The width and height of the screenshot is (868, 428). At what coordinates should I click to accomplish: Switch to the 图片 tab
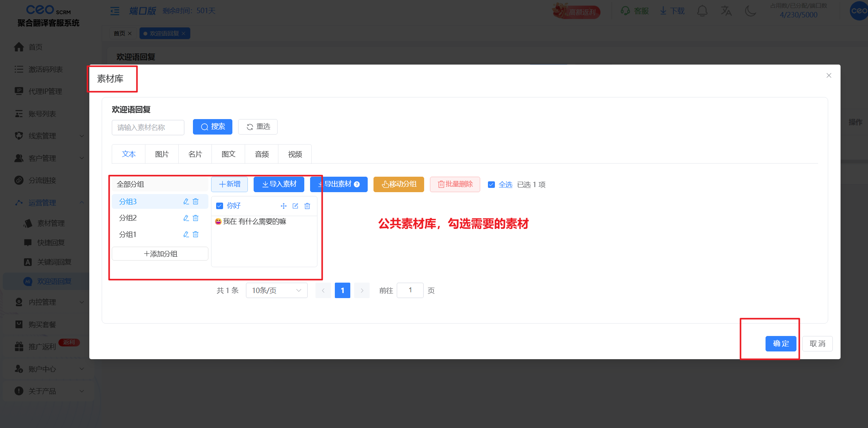click(162, 154)
